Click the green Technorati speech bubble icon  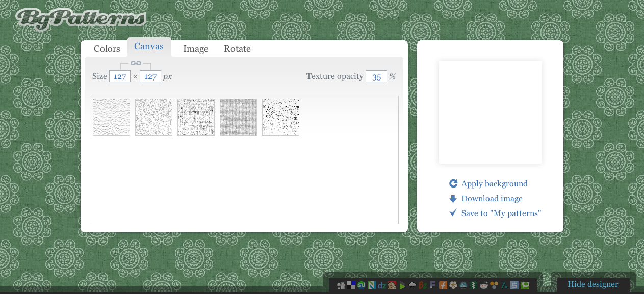(525, 286)
